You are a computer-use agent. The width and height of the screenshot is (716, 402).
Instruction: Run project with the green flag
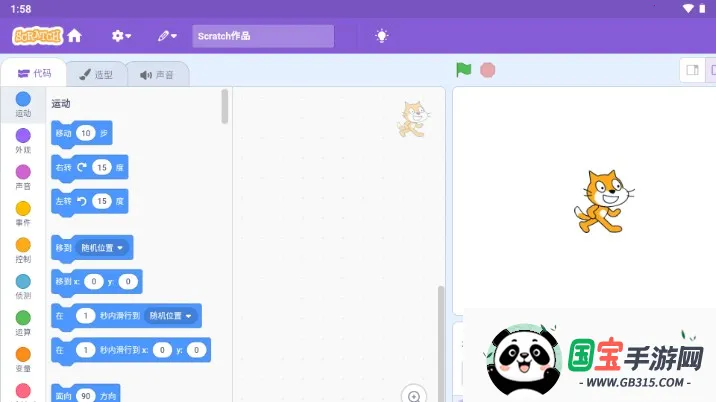463,70
